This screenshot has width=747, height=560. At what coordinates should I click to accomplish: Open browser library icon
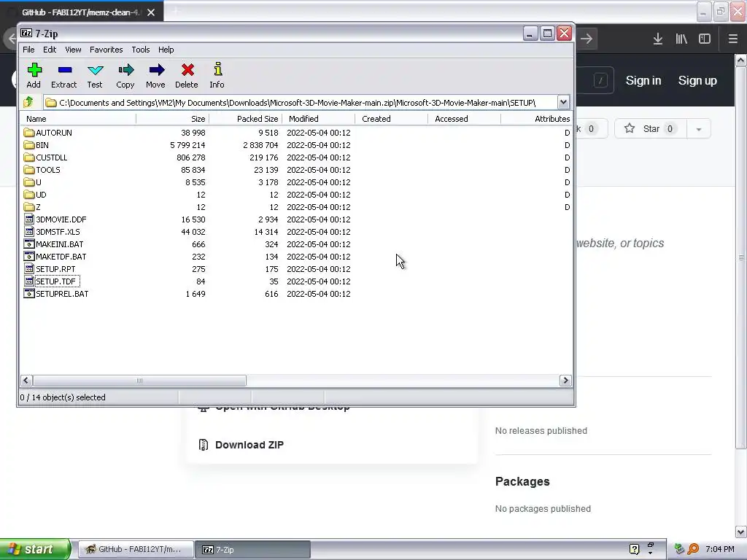click(681, 39)
